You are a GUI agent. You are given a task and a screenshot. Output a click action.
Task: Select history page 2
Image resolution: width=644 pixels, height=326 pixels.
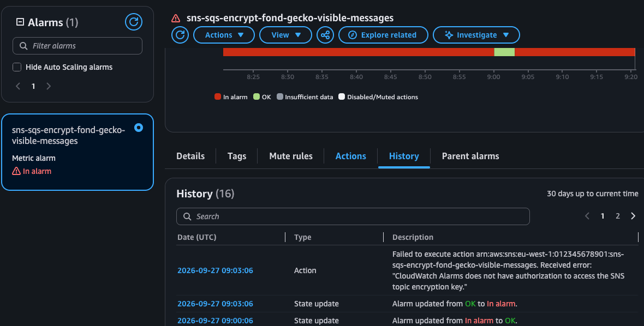[x=618, y=216]
